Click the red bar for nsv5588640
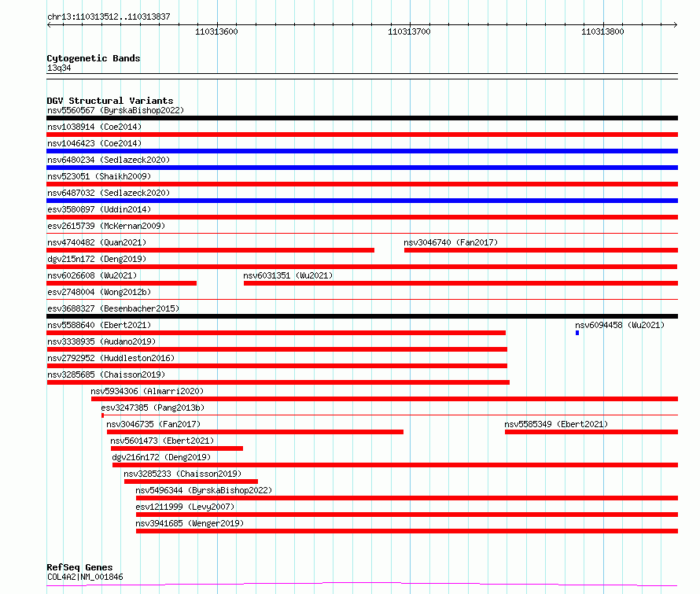700x594 pixels. [276, 333]
